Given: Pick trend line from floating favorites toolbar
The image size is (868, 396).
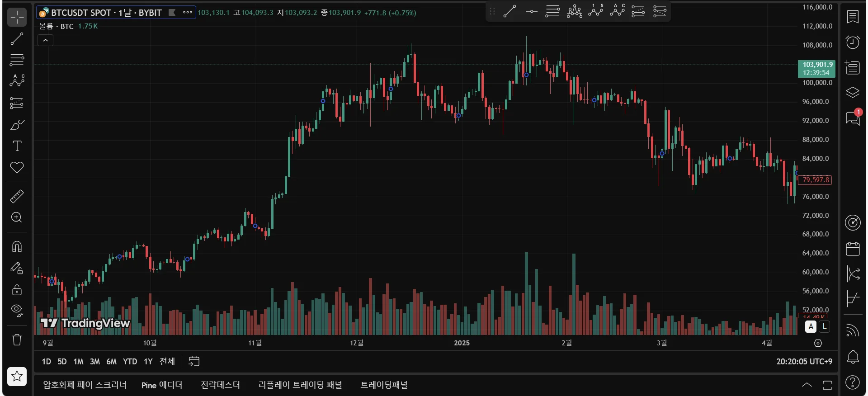Looking at the screenshot, I should (509, 11).
